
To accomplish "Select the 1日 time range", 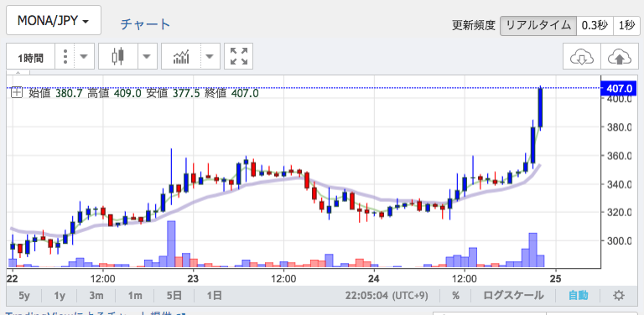I will click(x=215, y=295).
